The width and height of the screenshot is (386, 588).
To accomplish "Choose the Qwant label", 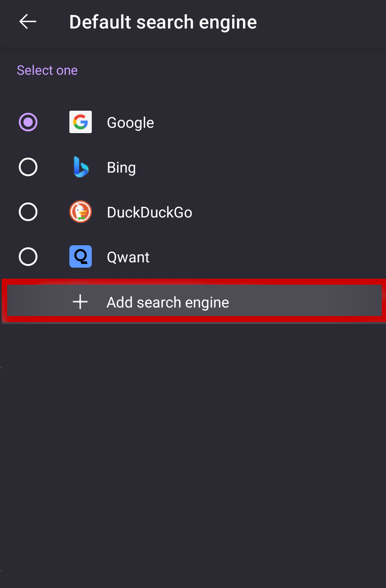I will pyautogui.click(x=128, y=257).
